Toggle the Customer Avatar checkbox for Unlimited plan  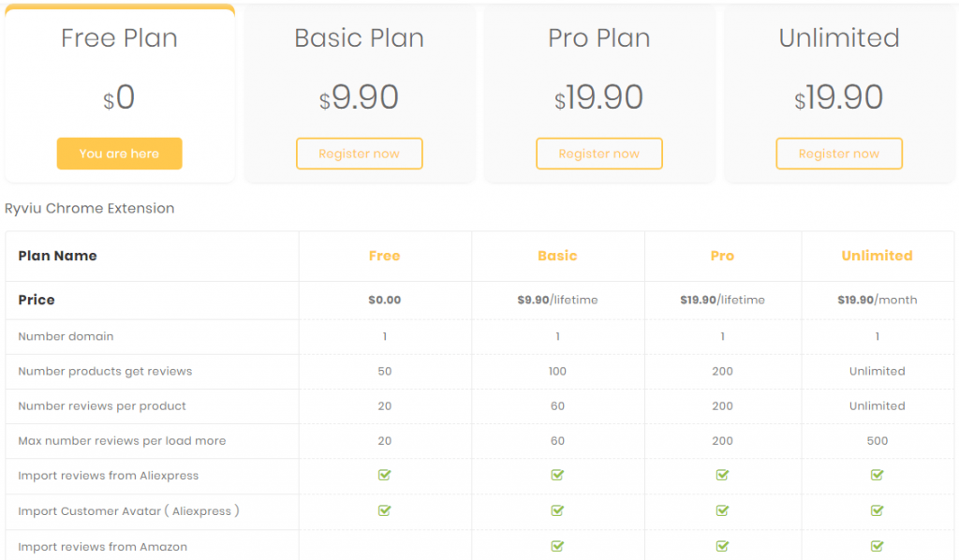tap(877, 510)
